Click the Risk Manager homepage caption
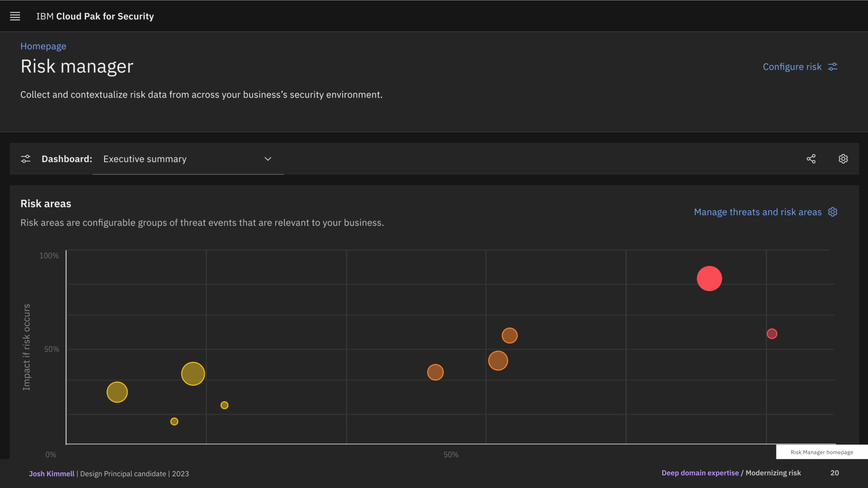 tap(822, 452)
